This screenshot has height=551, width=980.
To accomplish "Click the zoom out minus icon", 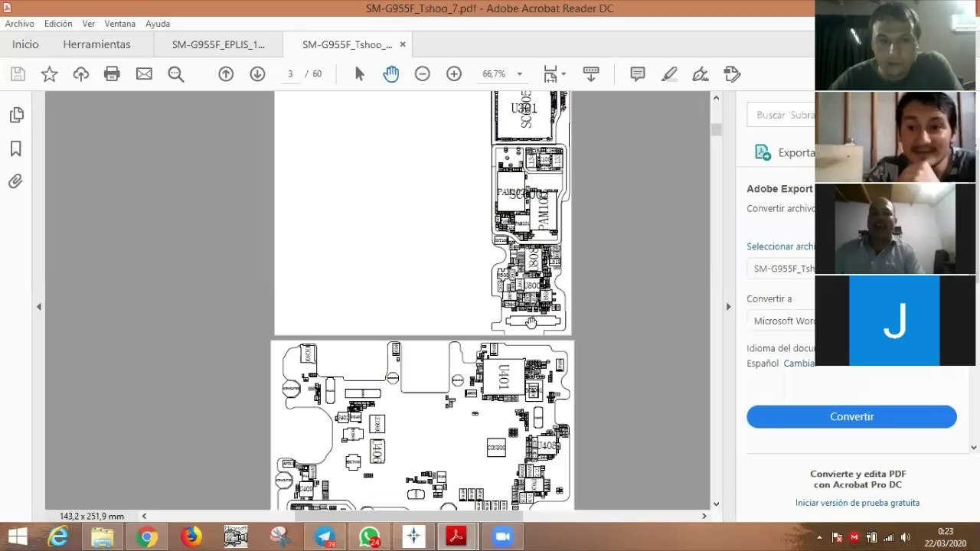I will pos(423,74).
